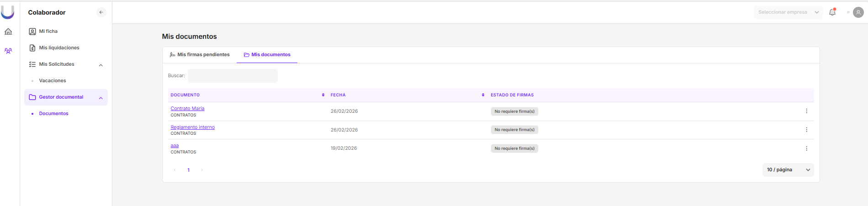Open the Reglamento interno link
Image resolution: width=868 pixels, height=206 pixels.
pyautogui.click(x=192, y=127)
